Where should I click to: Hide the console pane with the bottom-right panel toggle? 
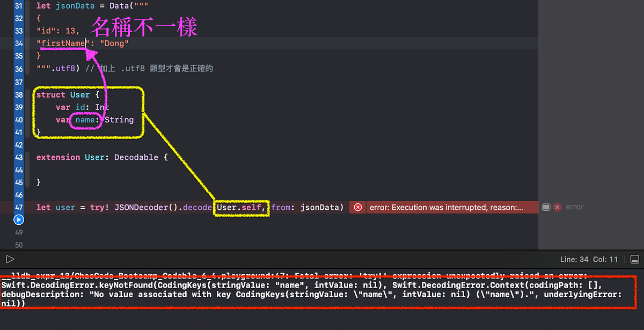tap(635, 259)
